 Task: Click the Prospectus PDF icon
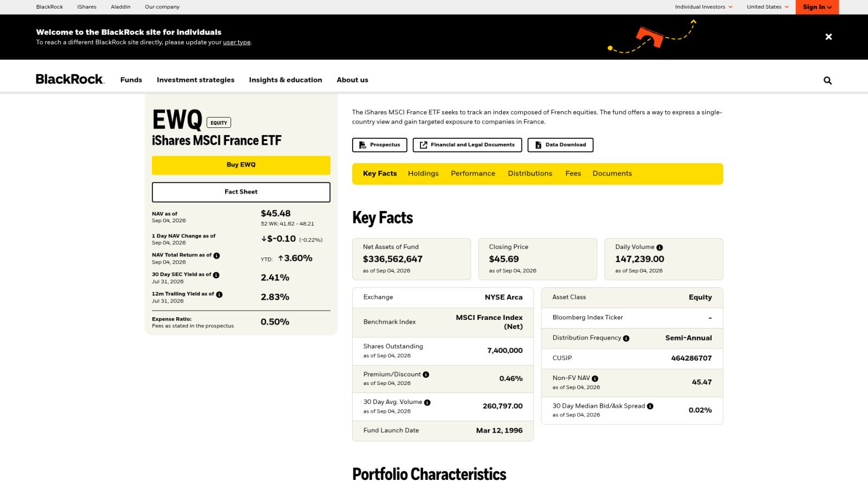[362, 145]
